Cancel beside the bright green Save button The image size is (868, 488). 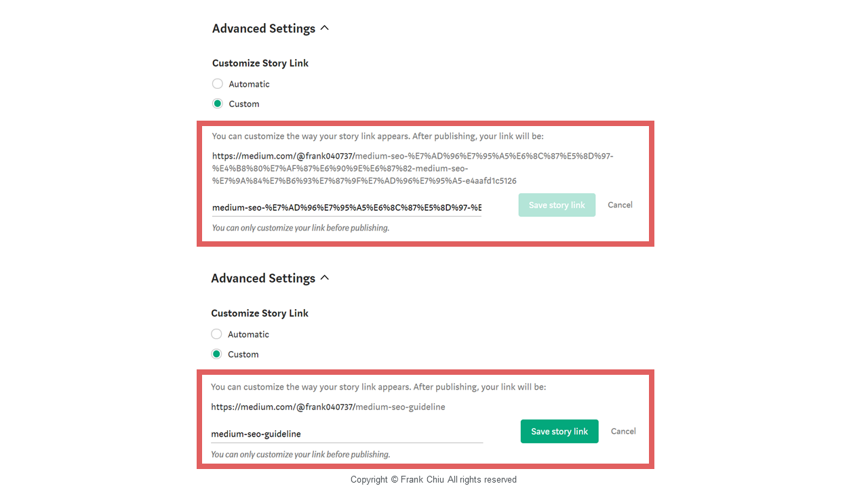623,431
